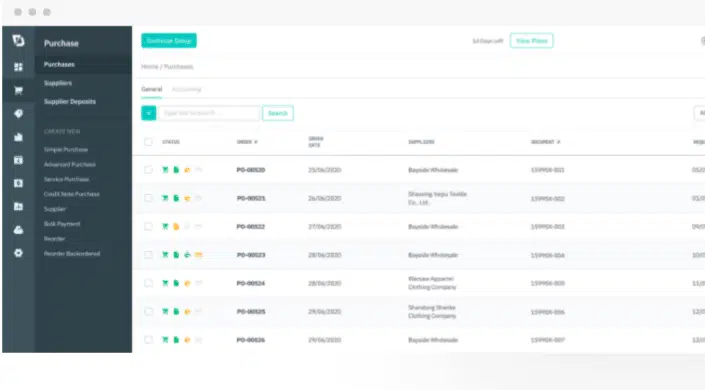Open the price tag sales icon in sidebar

tap(18, 114)
